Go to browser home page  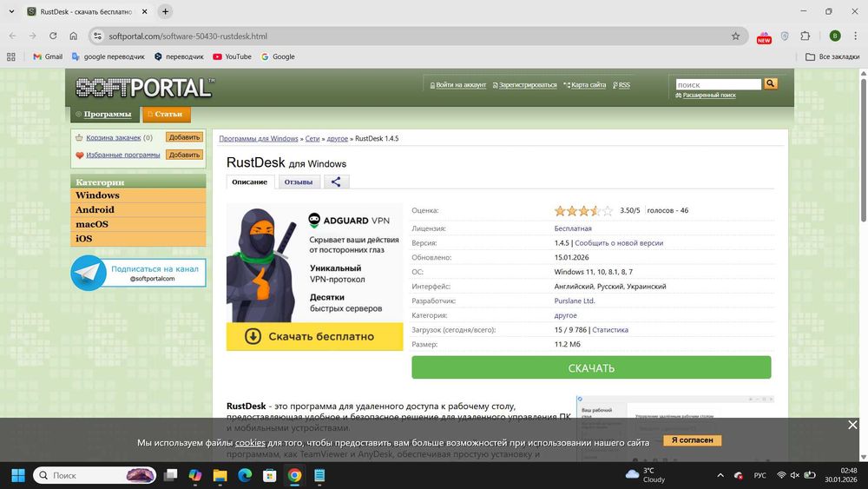click(73, 36)
